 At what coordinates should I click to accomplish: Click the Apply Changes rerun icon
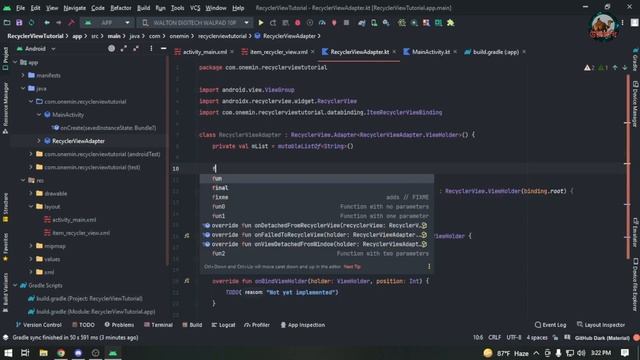(273, 23)
